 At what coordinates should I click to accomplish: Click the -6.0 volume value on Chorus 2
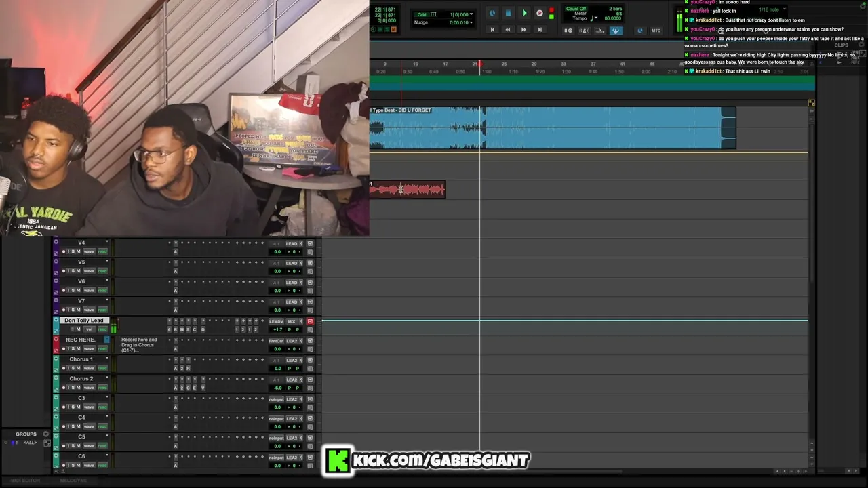[277, 388]
